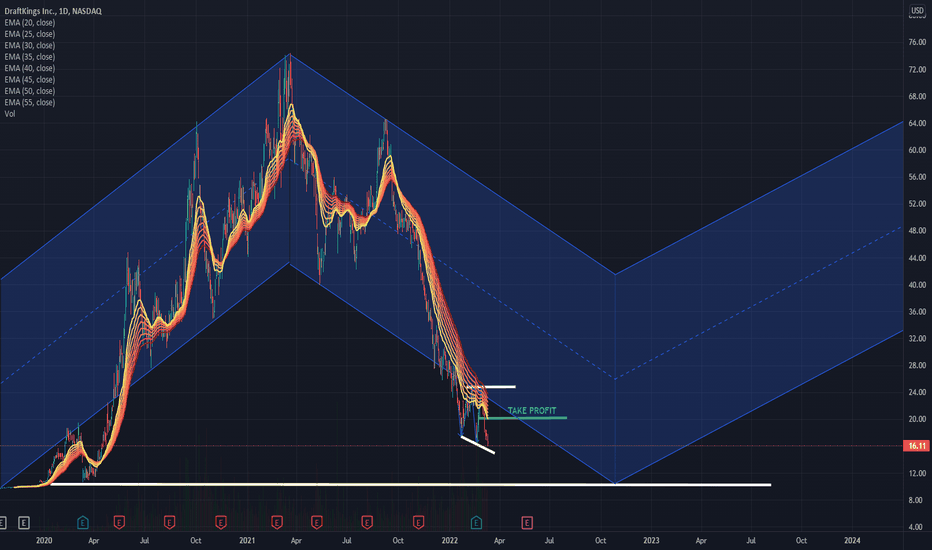Open the red earnings marker of February 2021
The width and height of the screenshot is (932, 550).
pos(276,523)
